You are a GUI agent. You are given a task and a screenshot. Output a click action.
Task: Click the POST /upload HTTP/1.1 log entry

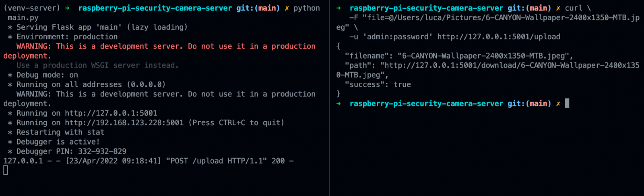pos(216,161)
